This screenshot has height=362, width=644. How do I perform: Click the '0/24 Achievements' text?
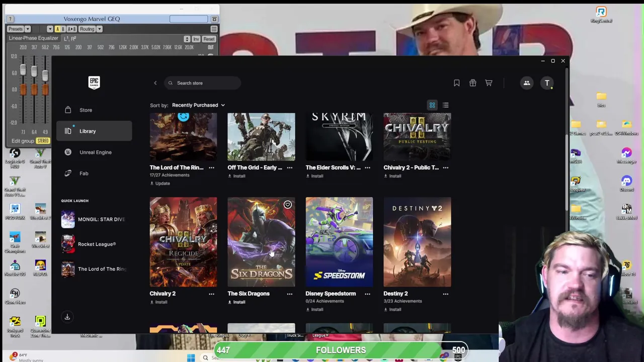tap(325, 301)
